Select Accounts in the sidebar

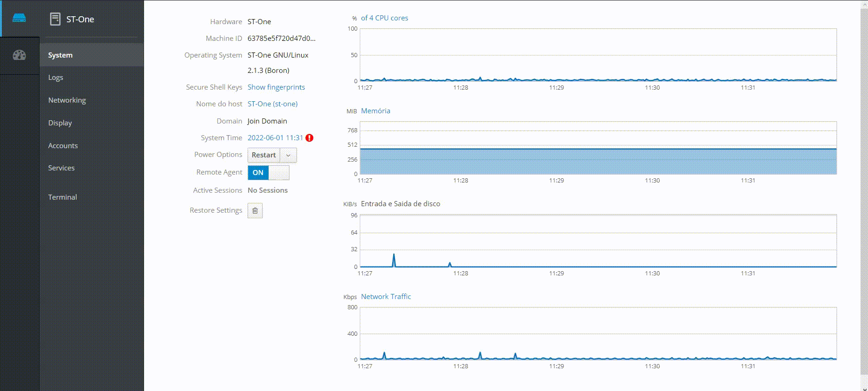pyautogui.click(x=63, y=146)
